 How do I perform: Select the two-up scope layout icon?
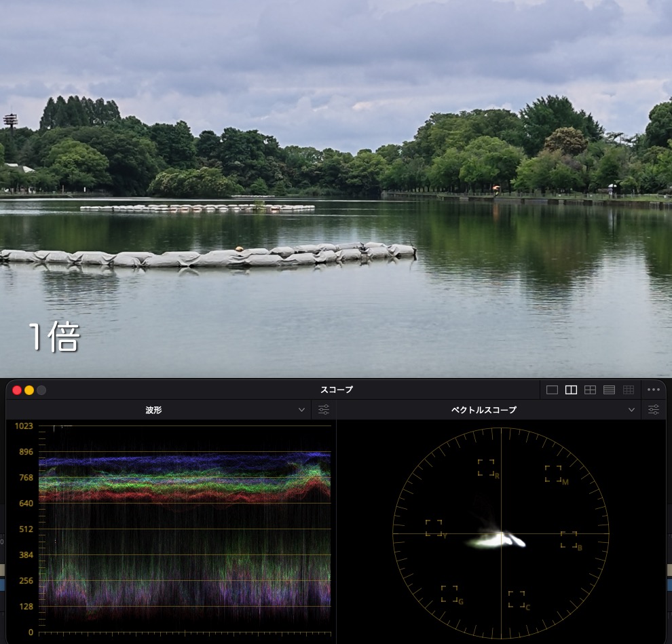point(571,390)
